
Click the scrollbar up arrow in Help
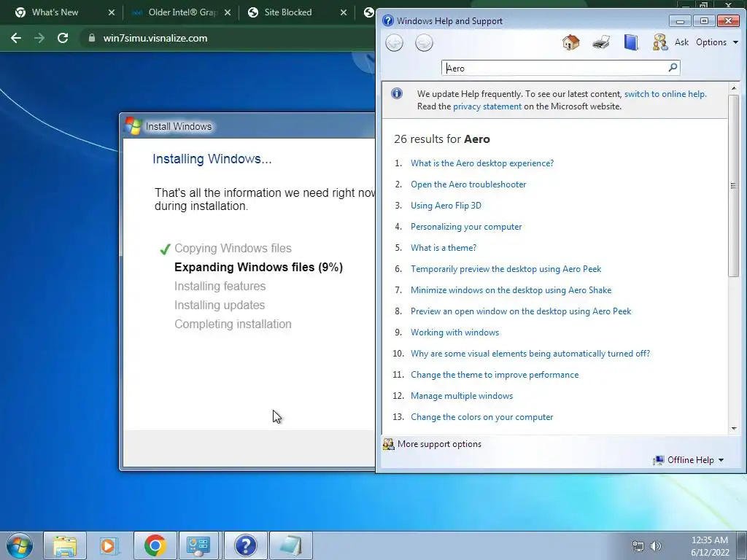[734, 88]
